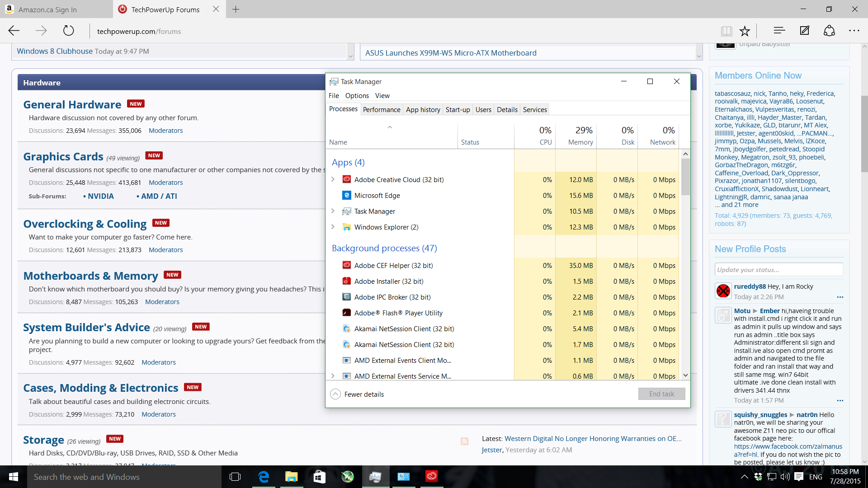The image size is (868, 488).
Task: Click the Edge Share icon
Action: click(829, 31)
